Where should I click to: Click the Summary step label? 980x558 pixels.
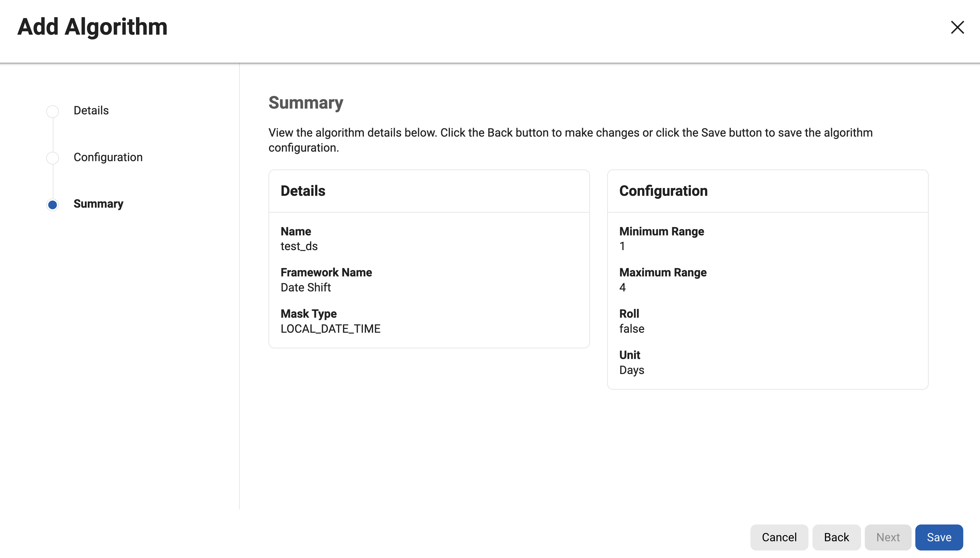pos(98,204)
